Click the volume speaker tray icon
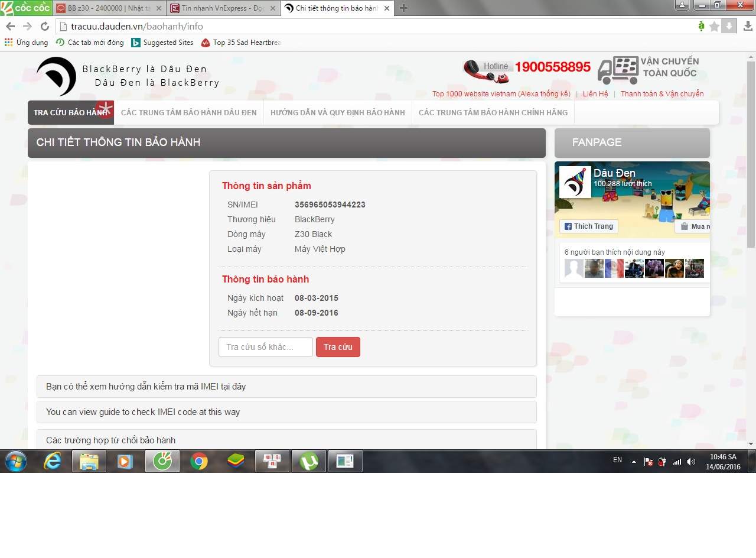Screen dimensions: 756x558 pyautogui.click(x=692, y=461)
